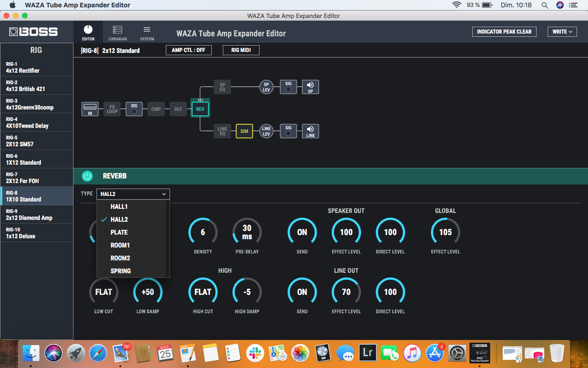Expand the WRITE dropdown
Screen dimensions: 588x368
[562, 32]
